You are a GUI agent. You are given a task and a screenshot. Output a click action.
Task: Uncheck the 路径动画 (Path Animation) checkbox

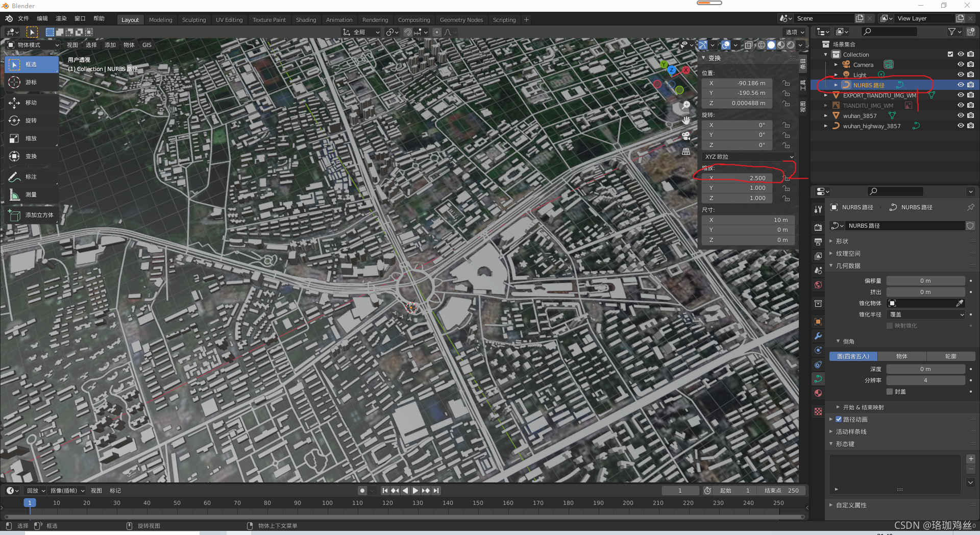tap(839, 419)
